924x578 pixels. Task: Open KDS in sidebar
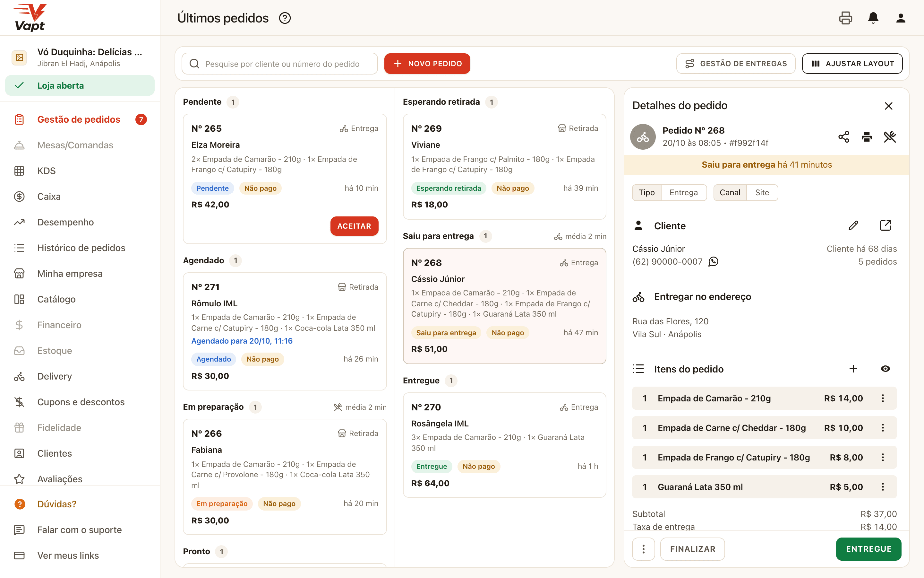tap(80, 171)
